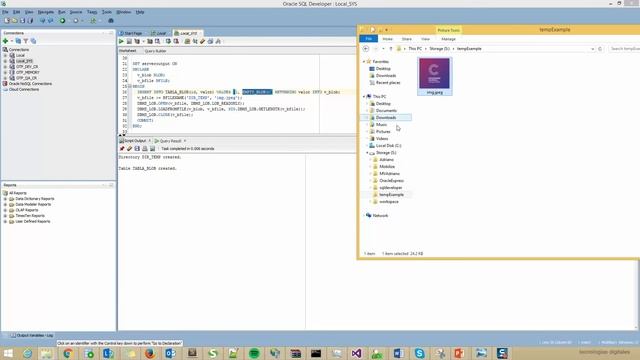
Task: Open Visual Studio from the taskbar
Action: coord(356,353)
